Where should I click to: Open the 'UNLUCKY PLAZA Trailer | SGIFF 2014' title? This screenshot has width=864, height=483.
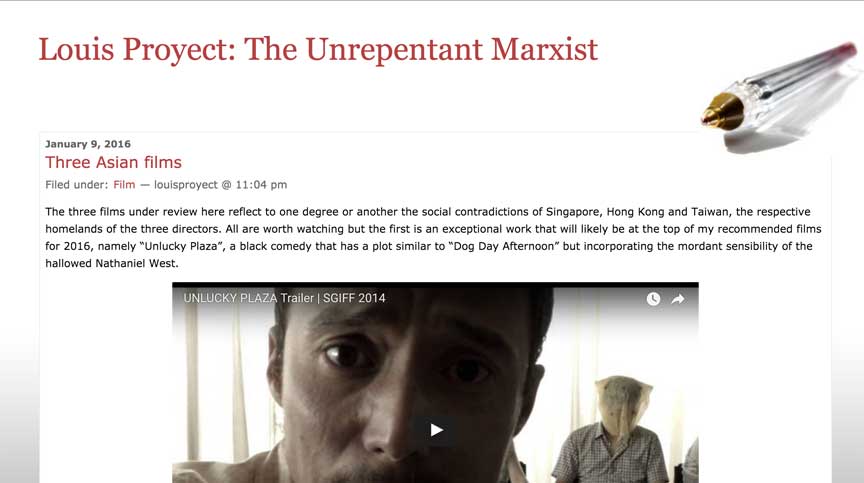(x=284, y=298)
